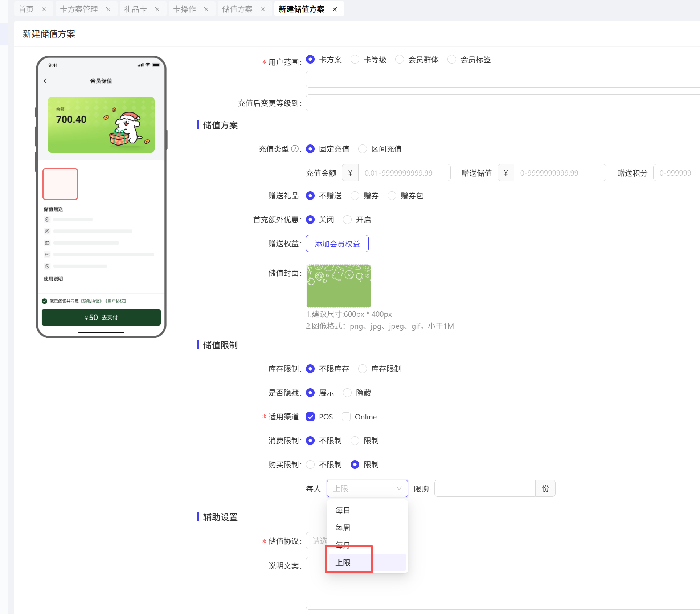Click the 充值金额 amount input field
Screen dimensions: 700x614
tap(404, 173)
